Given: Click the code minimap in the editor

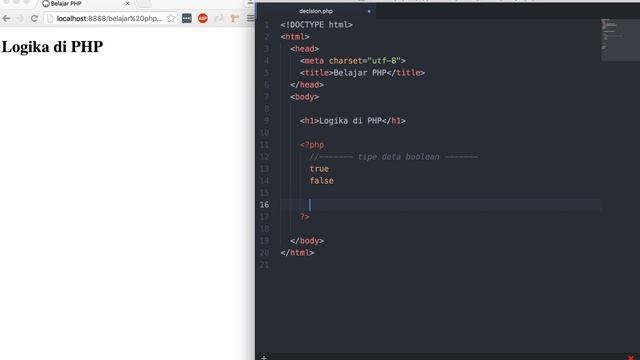Looking at the screenshot, I should [x=620, y=40].
